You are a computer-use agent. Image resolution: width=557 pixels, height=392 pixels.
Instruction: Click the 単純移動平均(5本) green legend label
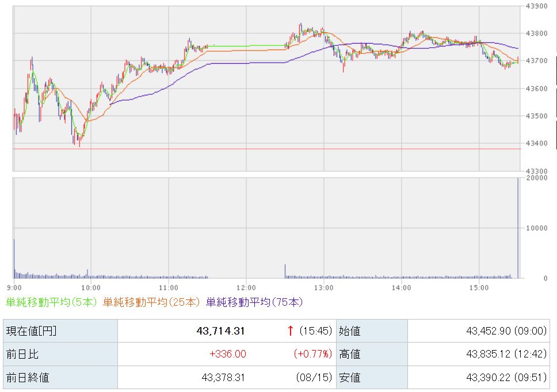[x=51, y=302]
